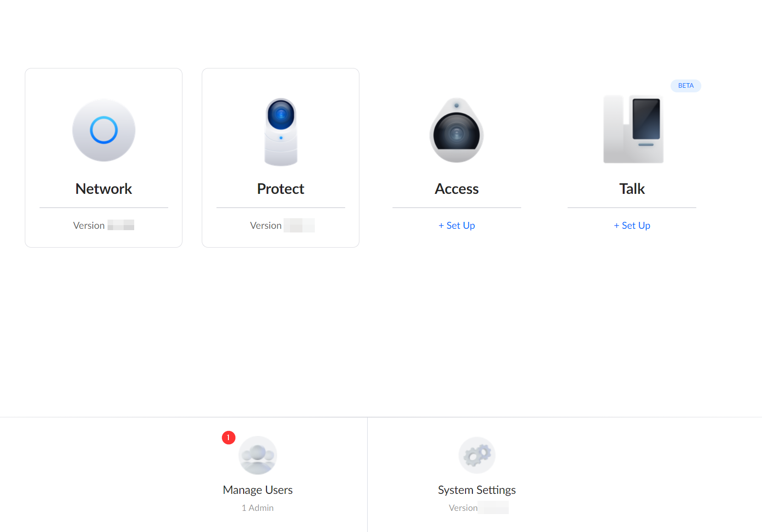This screenshot has width=762, height=532.
Task: Set up the Talk application
Action: pyautogui.click(x=632, y=226)
